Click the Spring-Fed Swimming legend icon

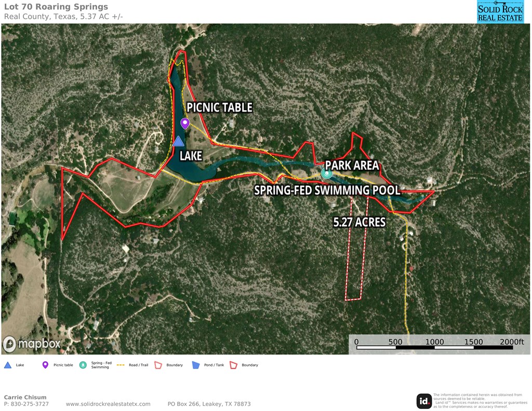[83, 365]
